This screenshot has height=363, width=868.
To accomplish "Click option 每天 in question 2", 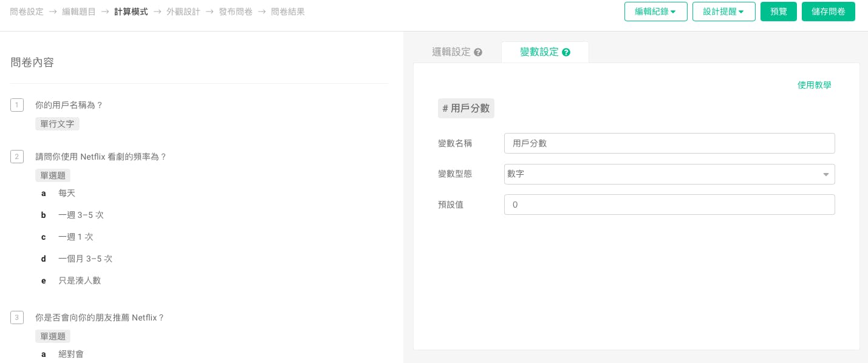I will pos(67,193).
